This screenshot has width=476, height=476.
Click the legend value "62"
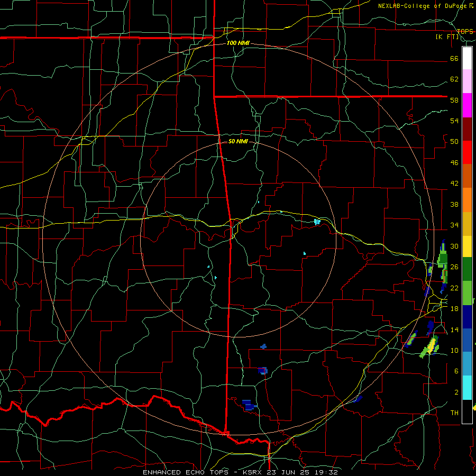coord(454,79)
